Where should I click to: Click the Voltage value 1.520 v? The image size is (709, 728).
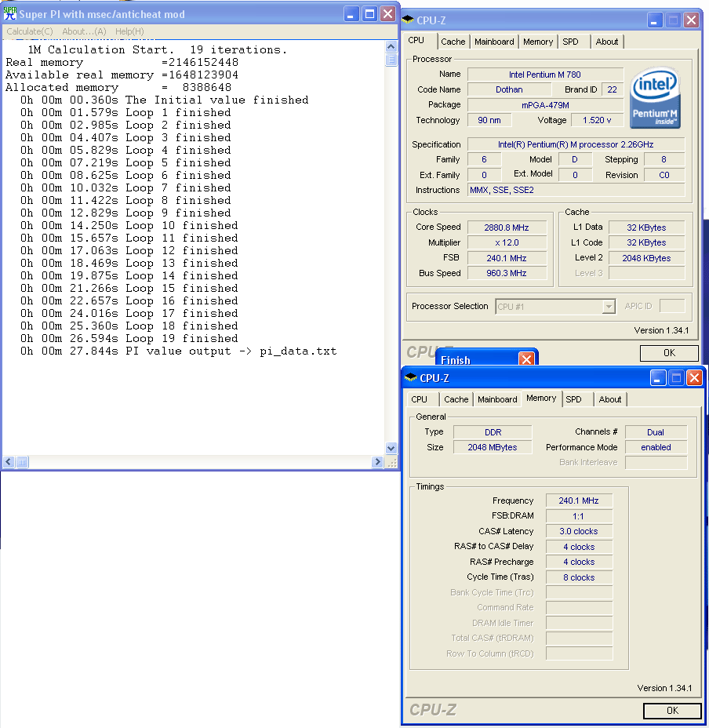597,120
